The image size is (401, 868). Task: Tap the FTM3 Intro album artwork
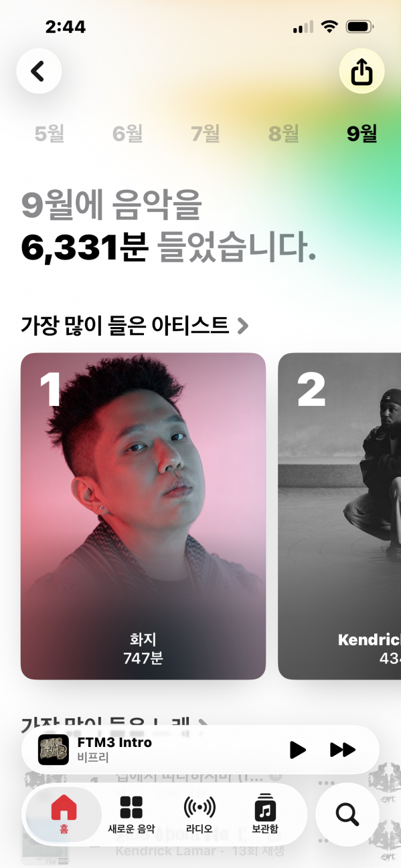tap(54, 750)
